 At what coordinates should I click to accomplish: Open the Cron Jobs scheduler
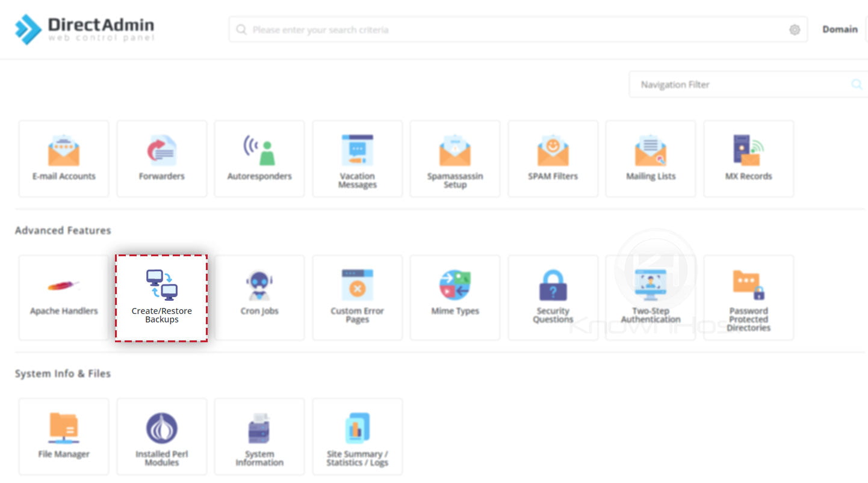coord(259,297)
